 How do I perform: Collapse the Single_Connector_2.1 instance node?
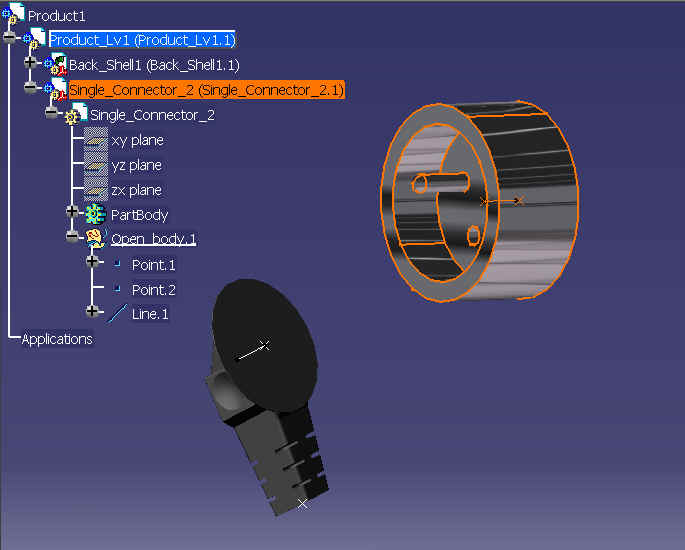(30, 87)
